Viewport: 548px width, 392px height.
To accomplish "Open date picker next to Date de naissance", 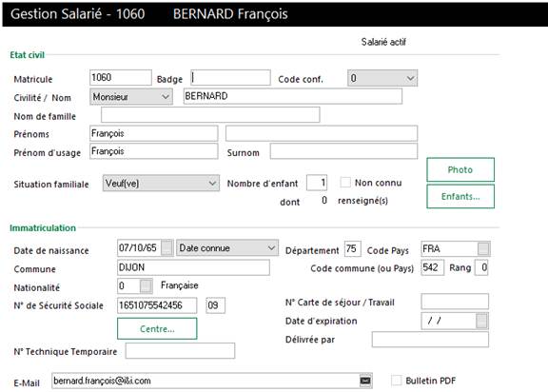I will pos(167,248).
